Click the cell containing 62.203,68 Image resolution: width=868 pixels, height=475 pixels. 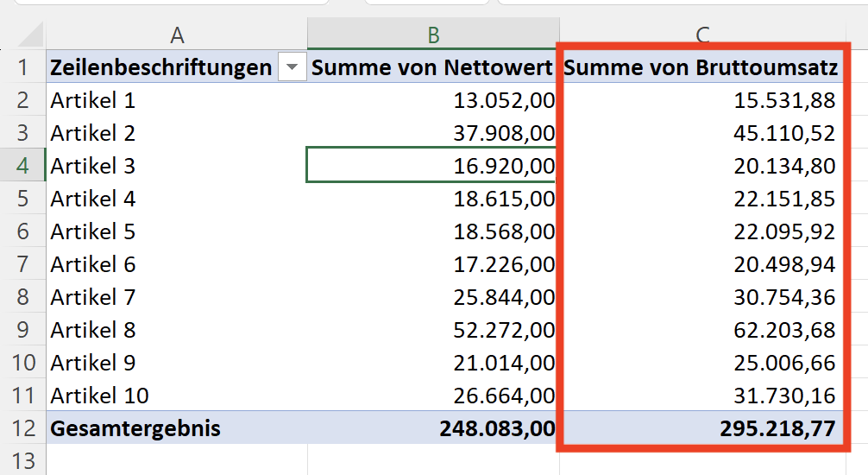point(702,330)
